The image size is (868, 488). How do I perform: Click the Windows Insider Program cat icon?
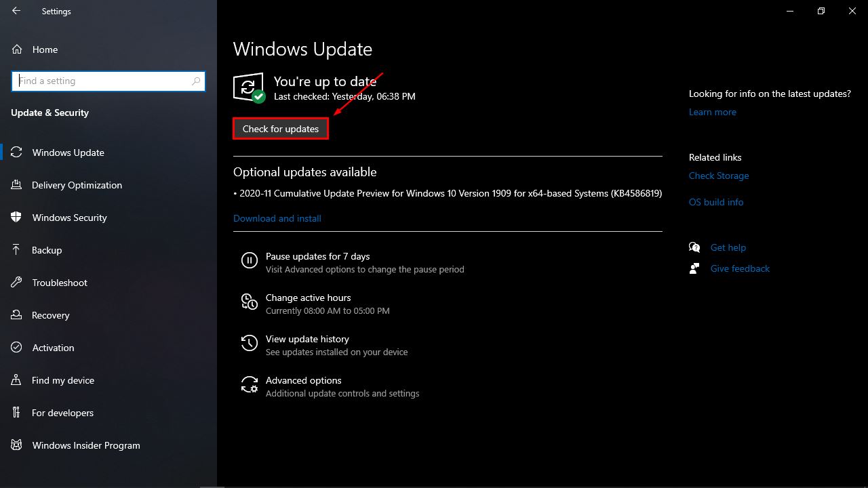coord(17,445)
